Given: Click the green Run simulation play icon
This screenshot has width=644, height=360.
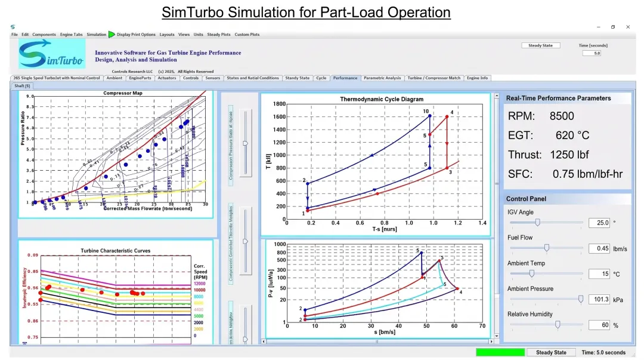Looking at the screenshot, I should [x=112, y=35].
